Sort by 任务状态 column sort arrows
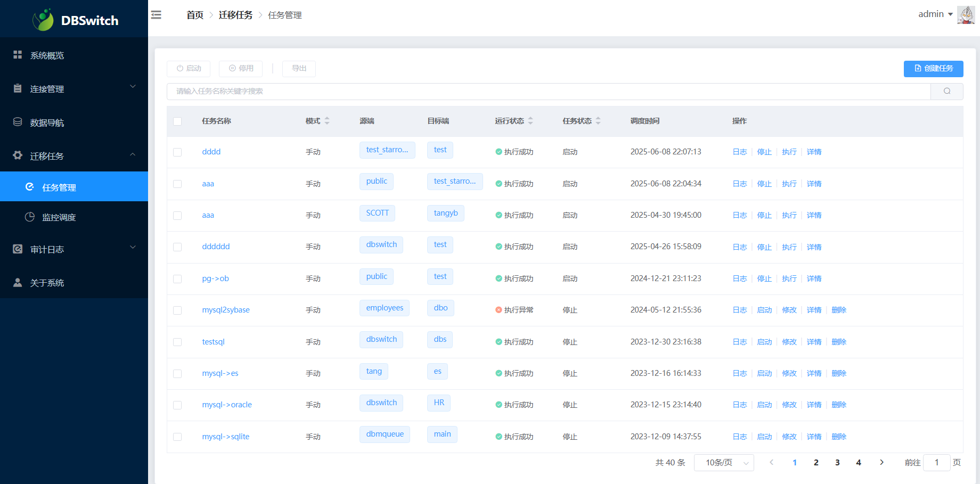The image size is (980, 484). pos(598,121)
